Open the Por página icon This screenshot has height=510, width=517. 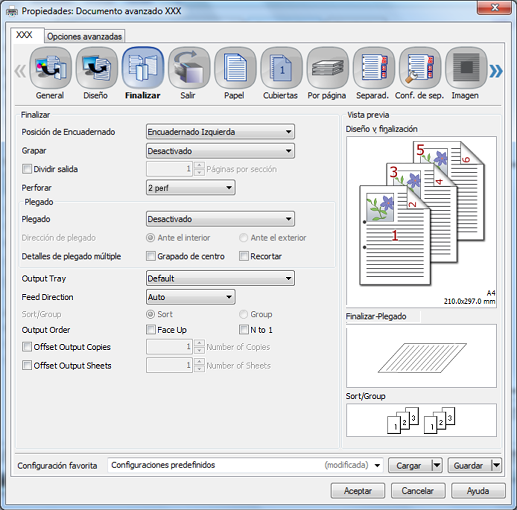pos(328,68)
